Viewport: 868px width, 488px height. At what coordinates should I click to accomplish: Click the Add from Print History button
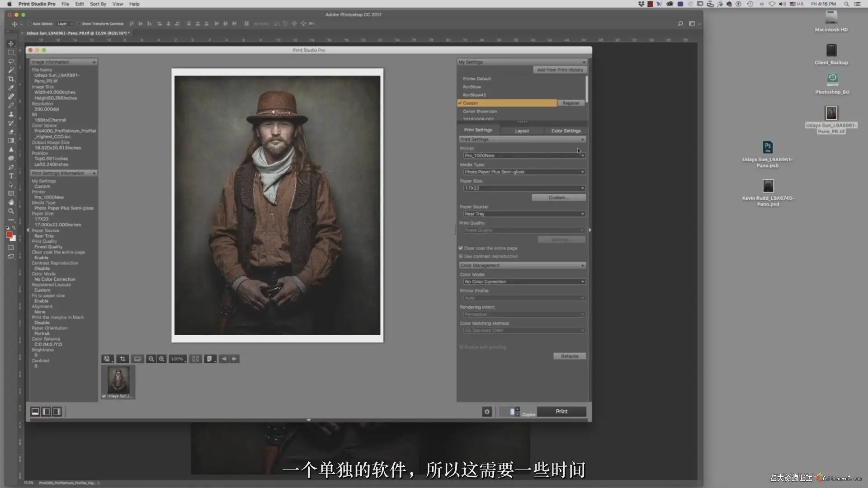(x=560, y=70)
